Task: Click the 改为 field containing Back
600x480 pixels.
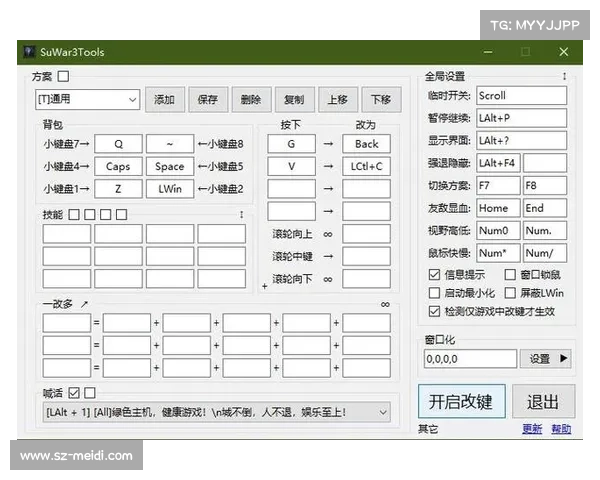Action: (x=367, y=144)
